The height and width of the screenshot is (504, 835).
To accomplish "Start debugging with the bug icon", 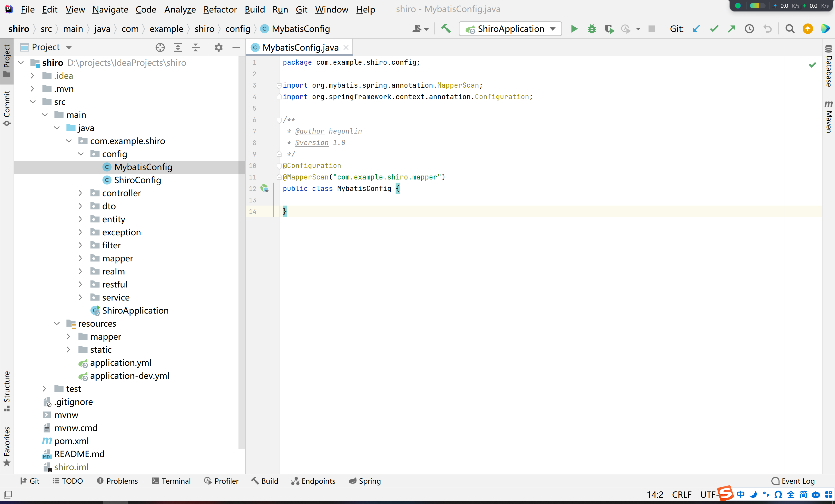I will pos(592,29).
